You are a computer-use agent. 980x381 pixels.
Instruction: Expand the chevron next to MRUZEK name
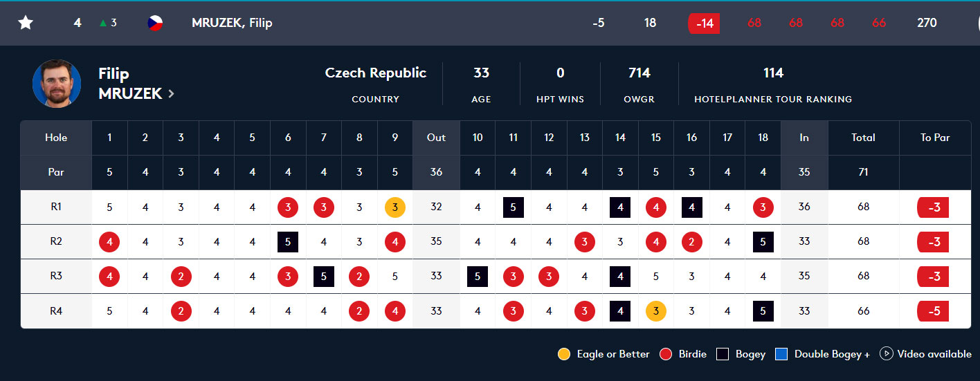pyautogui.click(x=172, y=93)
